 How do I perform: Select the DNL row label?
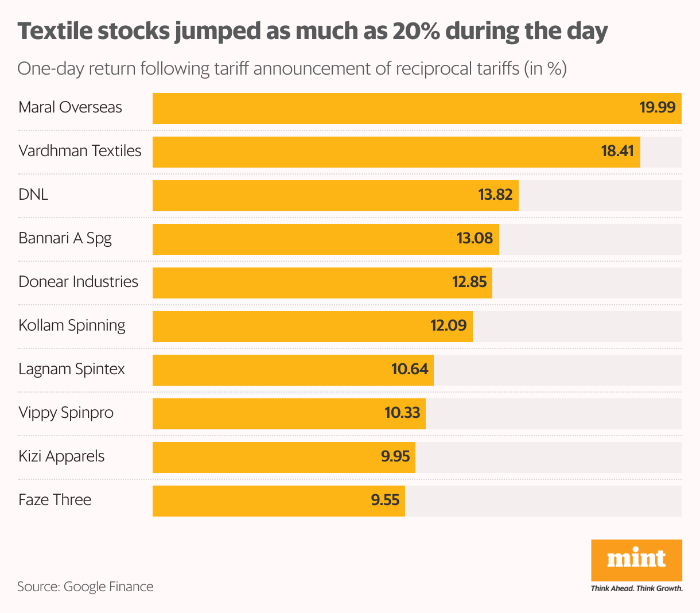pyautogui.click(x=33, y=195)
